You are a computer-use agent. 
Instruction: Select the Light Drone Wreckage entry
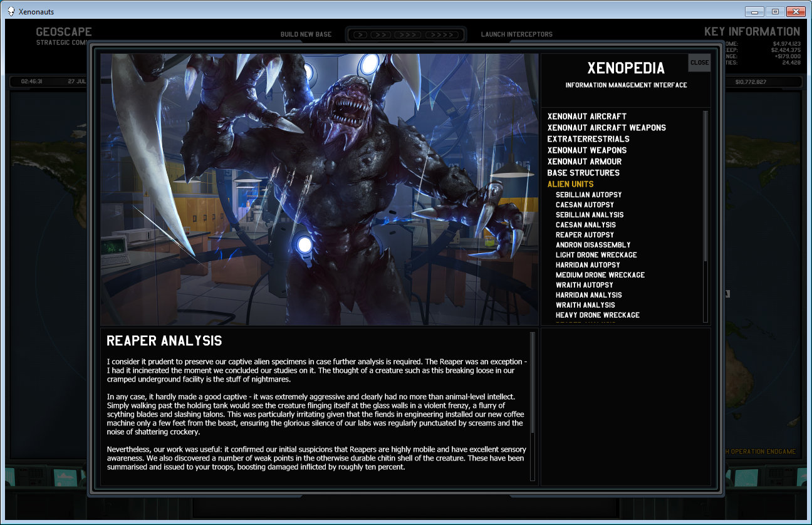click(596, 255)
